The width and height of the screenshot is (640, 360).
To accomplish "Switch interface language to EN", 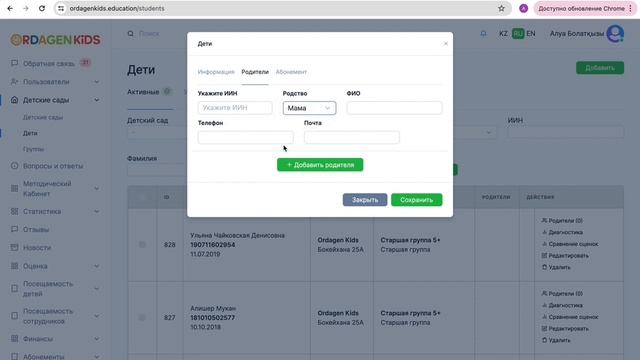I will (x=531, y=33).
